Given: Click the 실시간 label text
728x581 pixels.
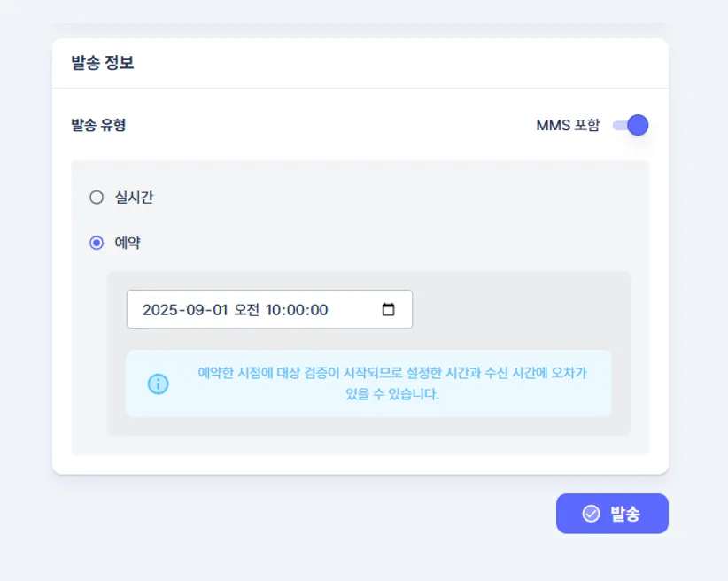Looking at the screenshot, I should (x=134, y=198).
